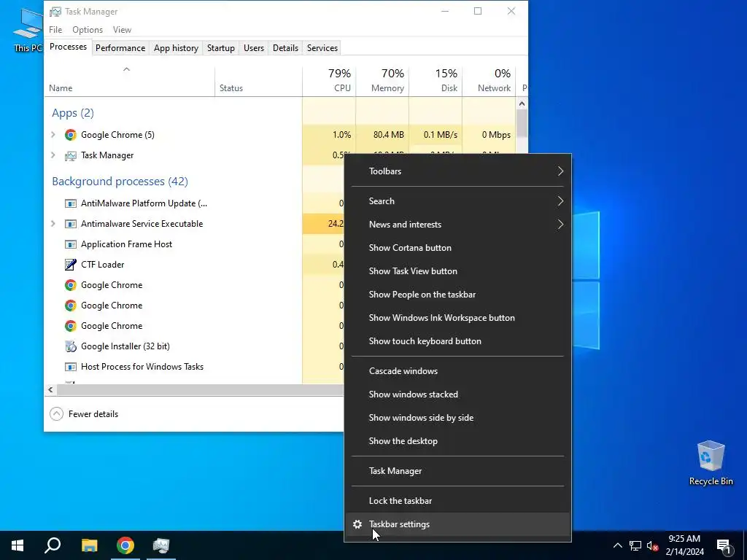Open the View menu
This screenshot has width=747, height=560.
[122, 29]
